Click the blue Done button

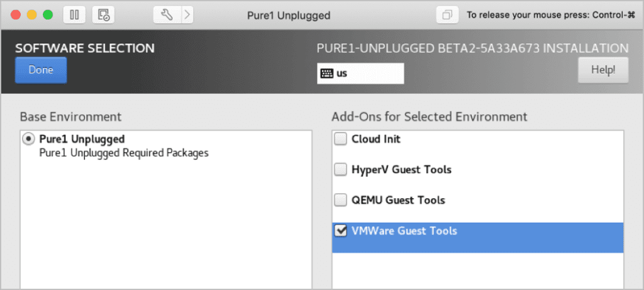click(41, 70)
